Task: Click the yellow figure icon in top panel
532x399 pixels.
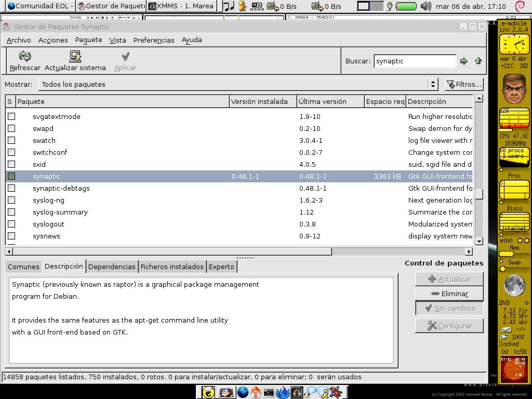Action: pyautogui.click(x=242, y=6)
